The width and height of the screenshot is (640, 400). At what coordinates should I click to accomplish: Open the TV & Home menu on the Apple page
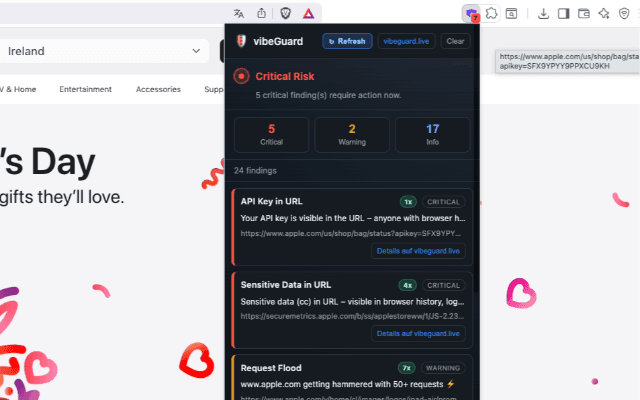[x=18, y=89]
